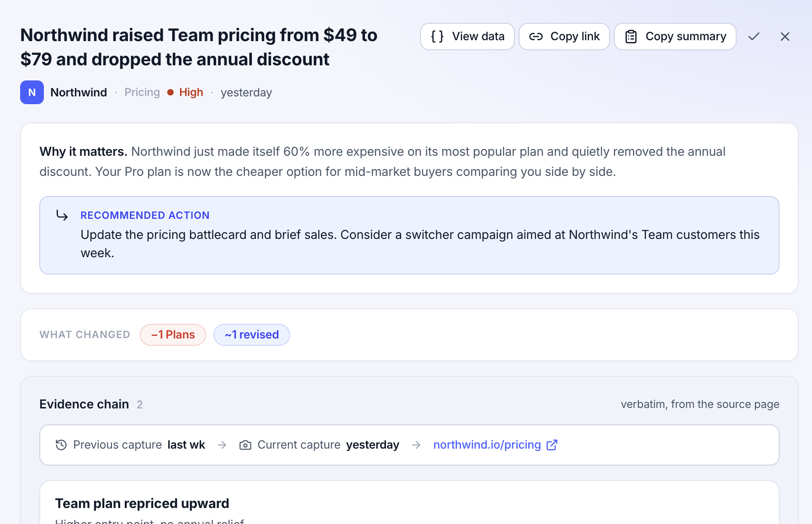
Task: Click the −1 Plans change chip
Action: pyautogui.click(x=173, y=335)
